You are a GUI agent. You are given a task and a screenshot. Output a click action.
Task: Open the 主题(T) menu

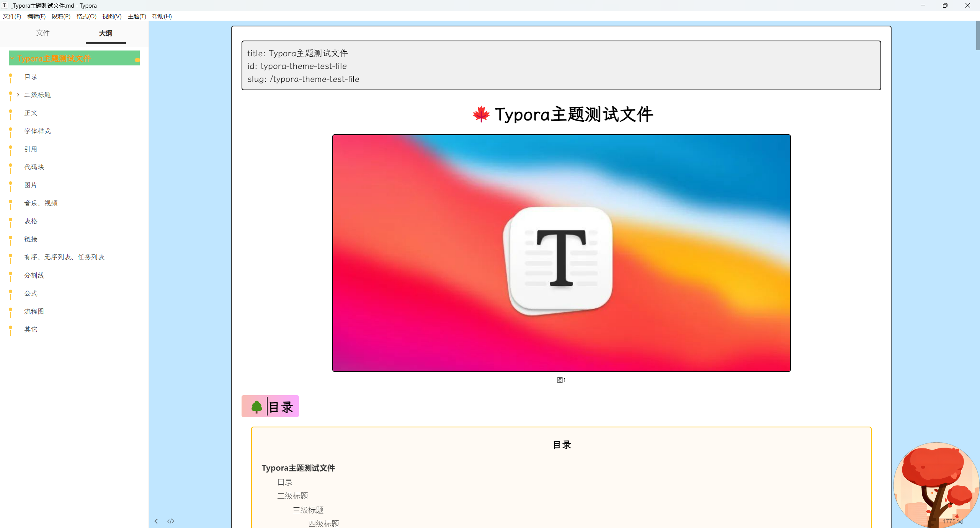[137, 16]
